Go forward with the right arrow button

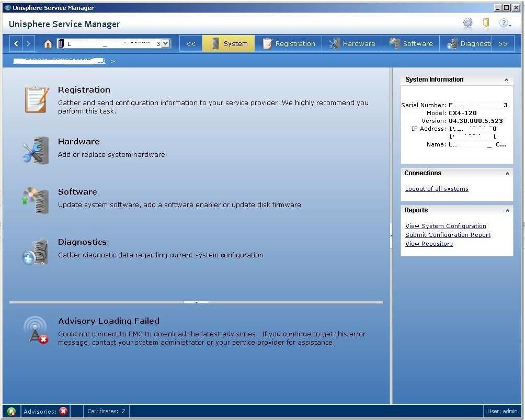pyautogui.click(x=28, y=43)
